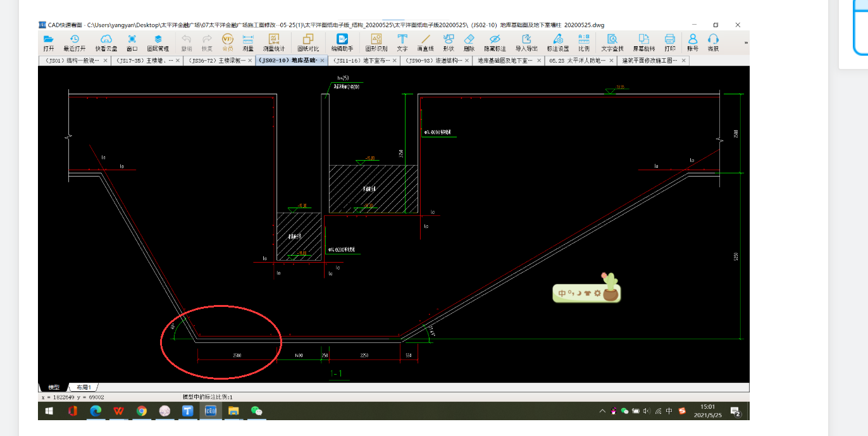Open the 比例 scale tool
The height and width of the screenshot is (436, 868).
584,42
